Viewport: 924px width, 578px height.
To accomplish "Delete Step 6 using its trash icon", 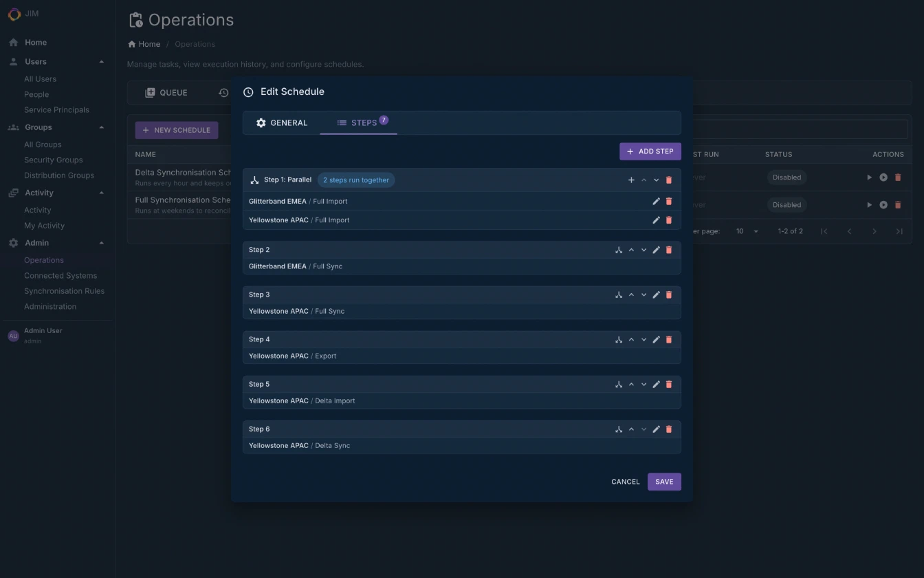I will (669, 429).
